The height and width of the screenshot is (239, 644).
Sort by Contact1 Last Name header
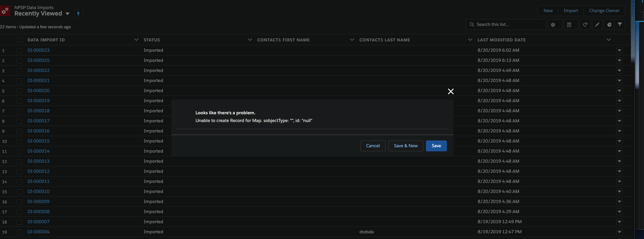[x=385, y=40]
